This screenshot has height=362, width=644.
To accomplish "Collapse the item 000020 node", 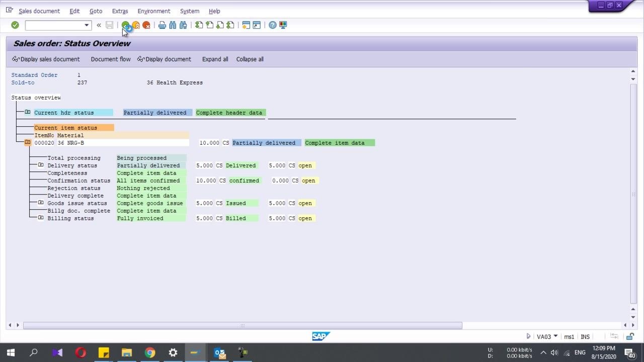I will point(28,142).
